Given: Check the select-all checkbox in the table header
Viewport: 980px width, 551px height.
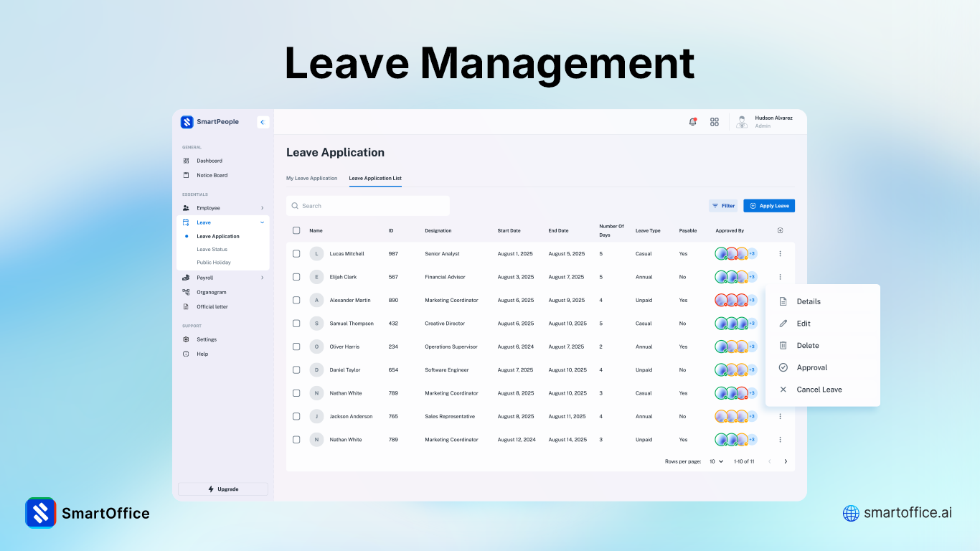Looking at the screenshot, I should point(296,230).
